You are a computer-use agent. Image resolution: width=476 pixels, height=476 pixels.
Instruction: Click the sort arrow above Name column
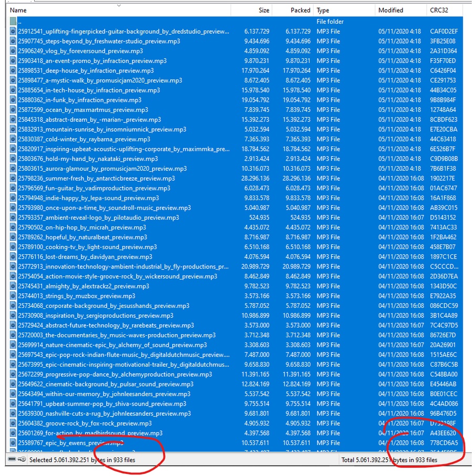[x=119, y=6]
